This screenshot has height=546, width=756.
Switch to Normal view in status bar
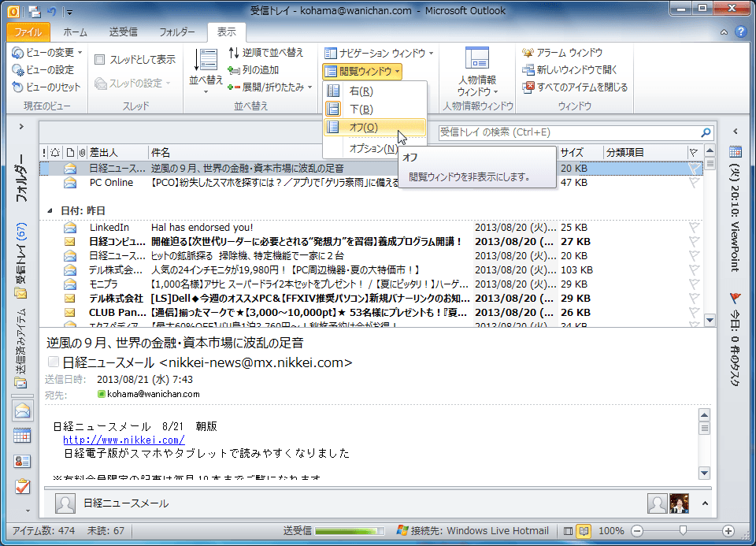tap(569, 531)
